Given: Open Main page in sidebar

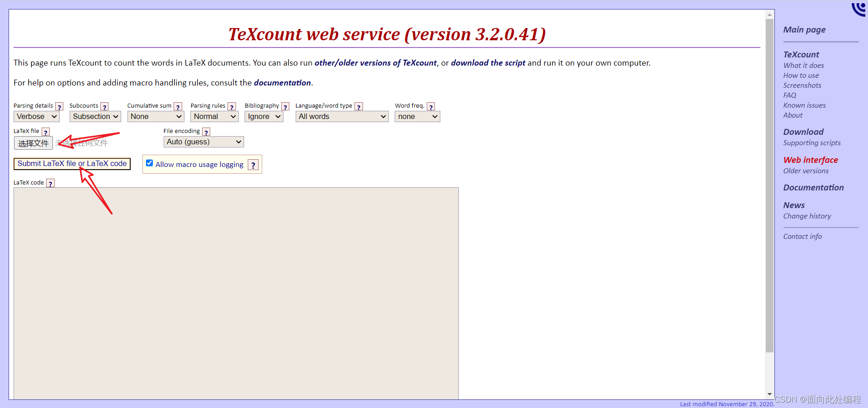Looking at the screenshot, I should point(804,30).
